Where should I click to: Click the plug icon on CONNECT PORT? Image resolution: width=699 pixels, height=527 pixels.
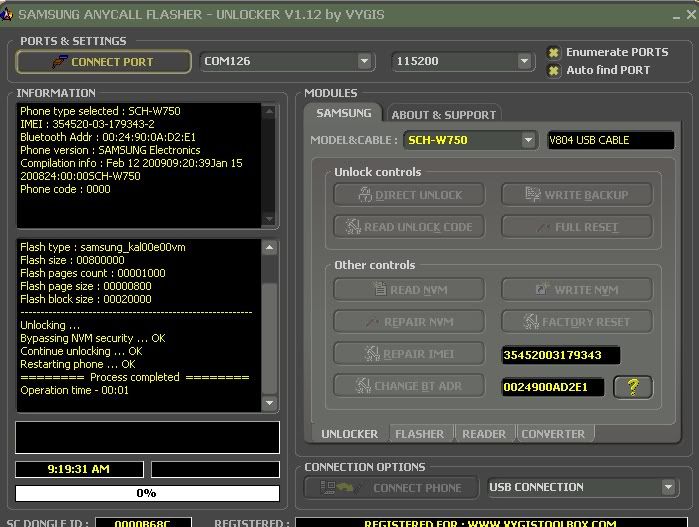click(59, 62)
